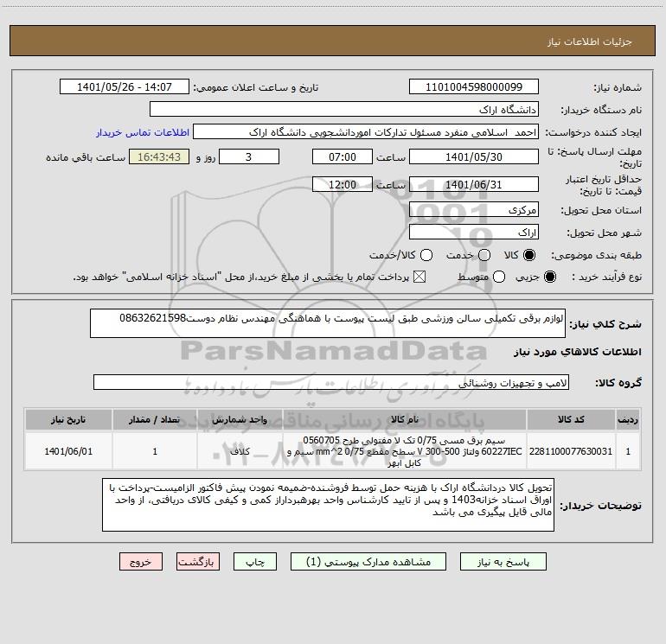Click the تاریخ نیاز column header

tap(68, 420)
